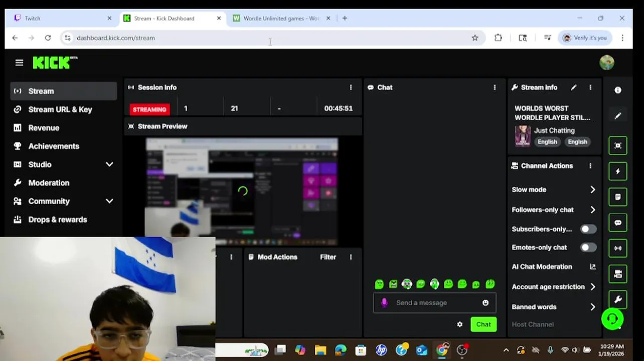
Task: Show hidden system tray icons
Action: point(506,350)
